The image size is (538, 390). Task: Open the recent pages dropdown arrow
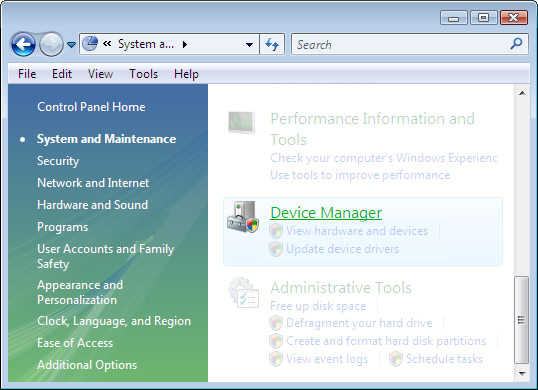pyautogui.click(x=71, y=45)
